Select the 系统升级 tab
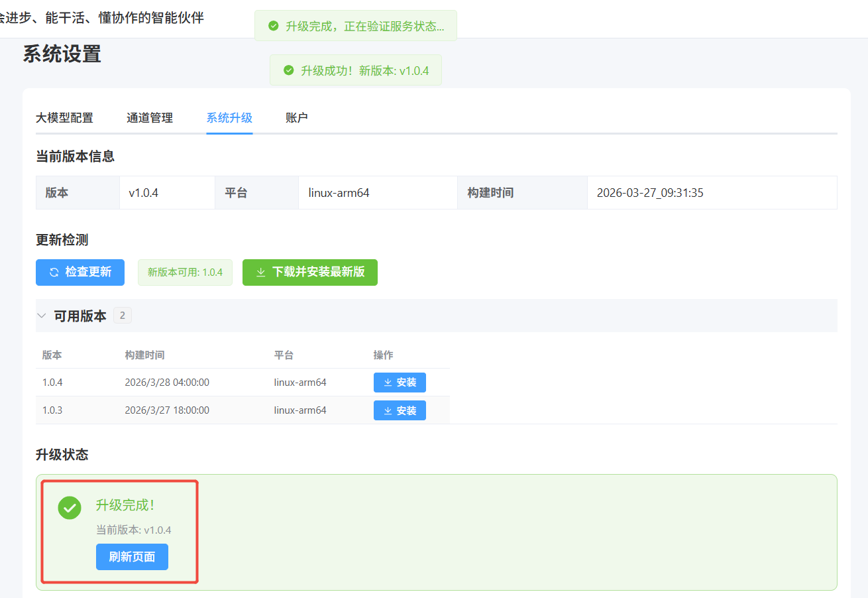The width and height of the screenshot is (868, 598). pyautogui.click(x=229, y=118)
